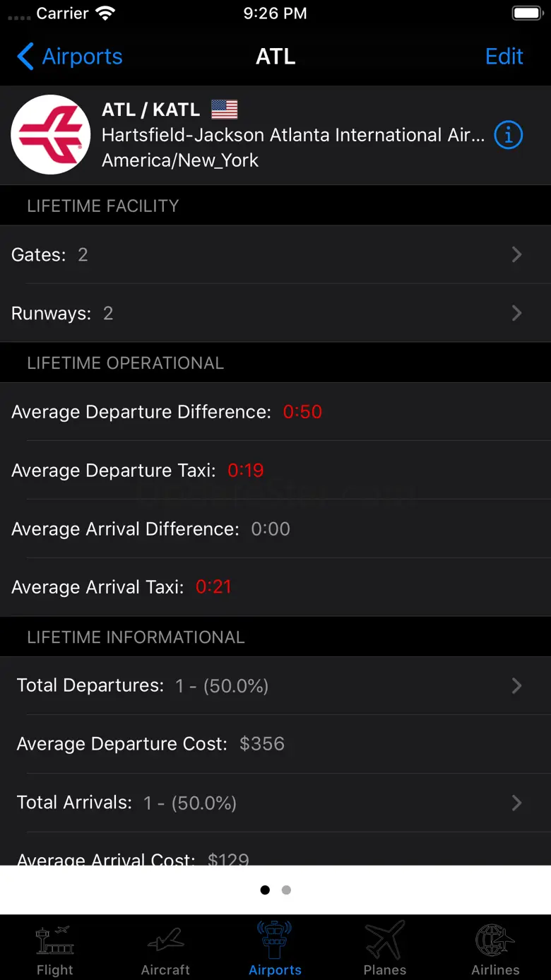Expand the Runways row chevron
Screen dimensions: 551x980
coord(516,313)
